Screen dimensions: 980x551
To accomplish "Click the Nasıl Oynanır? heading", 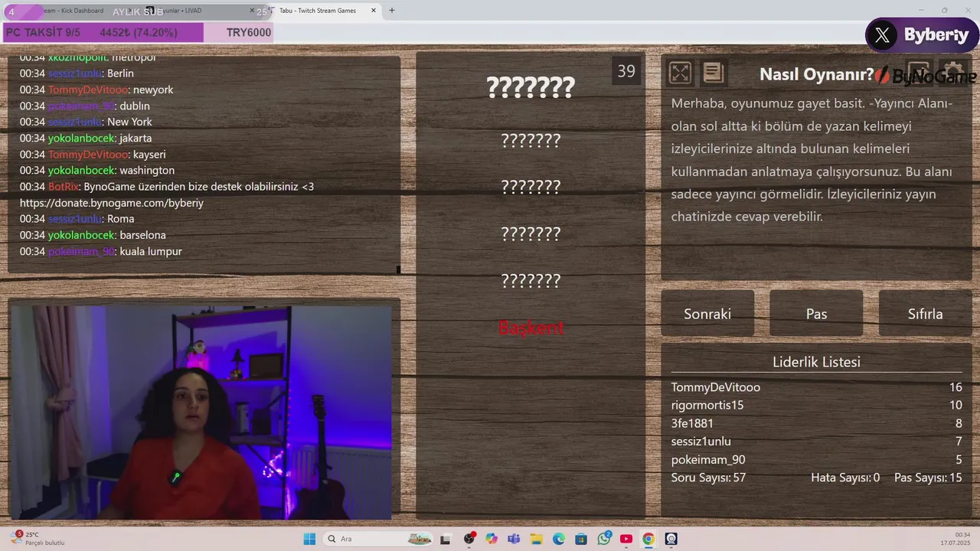I will coord(816,74).
